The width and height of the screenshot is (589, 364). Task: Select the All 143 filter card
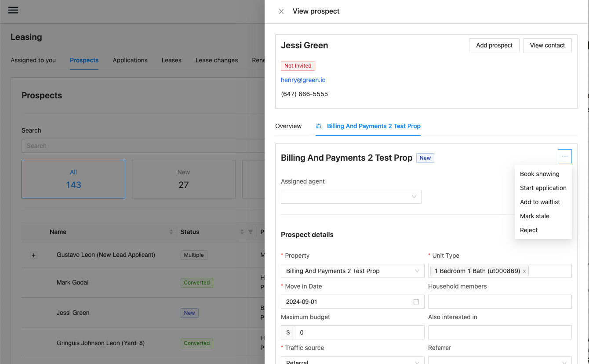click(73, 179)
